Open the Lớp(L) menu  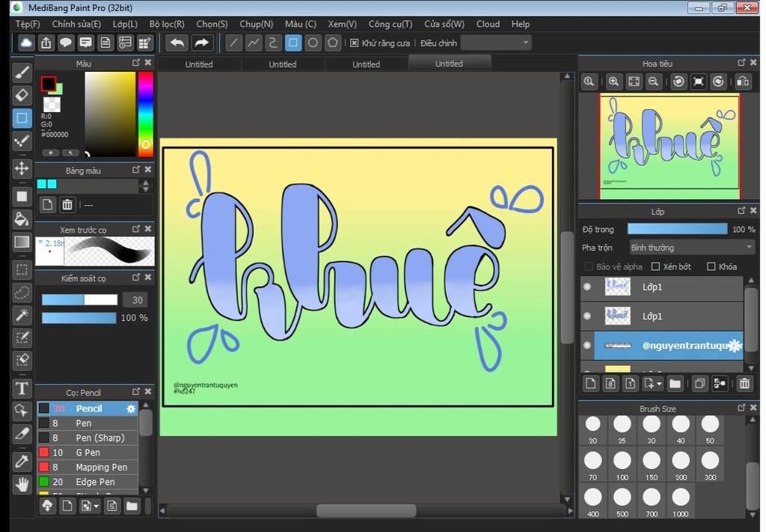[x=125, y=24]
